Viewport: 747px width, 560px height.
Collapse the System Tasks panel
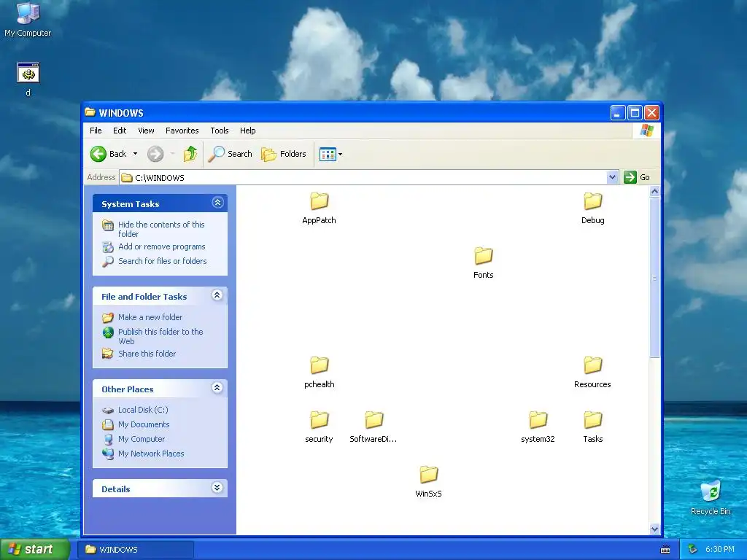[217, 203]
